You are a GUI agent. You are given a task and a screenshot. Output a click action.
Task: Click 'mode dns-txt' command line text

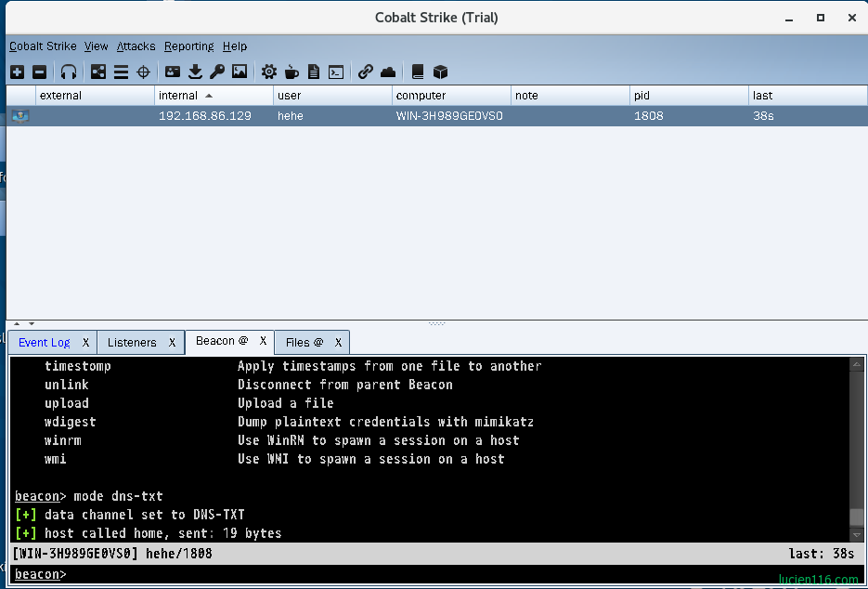tap(119, 496)
